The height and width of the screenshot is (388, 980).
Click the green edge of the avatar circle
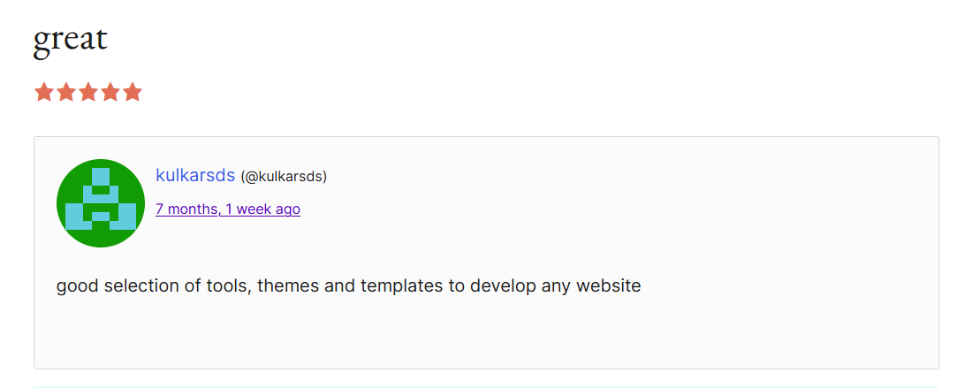[x=61, y=203]
